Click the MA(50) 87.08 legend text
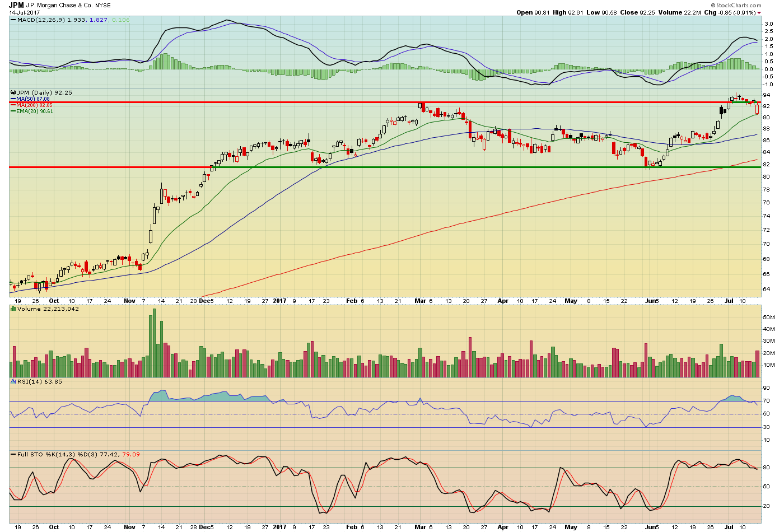 click(34, 99)
